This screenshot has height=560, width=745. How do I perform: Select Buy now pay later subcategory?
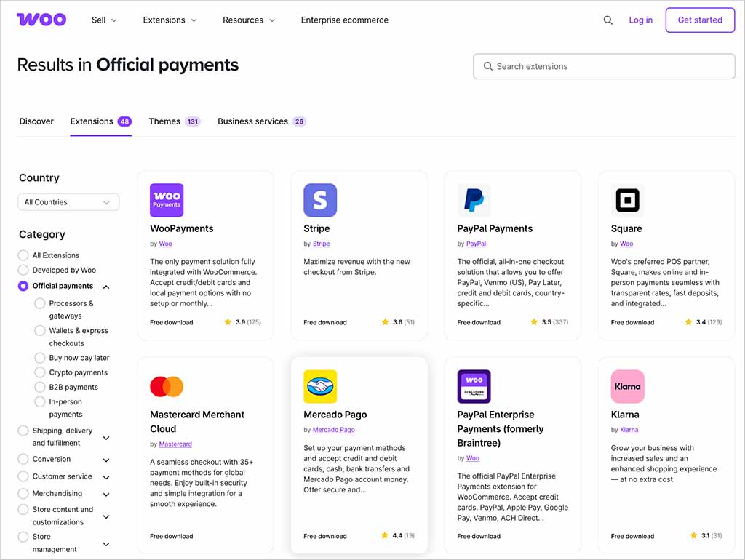(x=40, y=358)
